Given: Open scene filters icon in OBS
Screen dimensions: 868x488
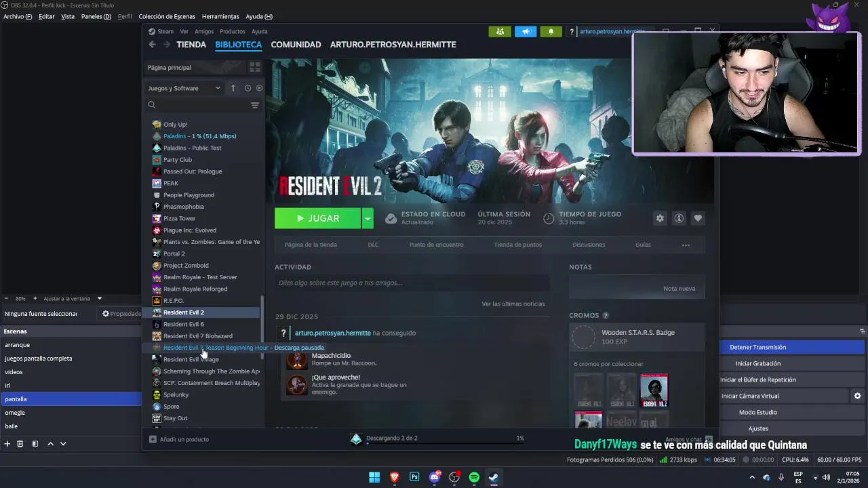Looking at the screenshot, I should point(35,443).
